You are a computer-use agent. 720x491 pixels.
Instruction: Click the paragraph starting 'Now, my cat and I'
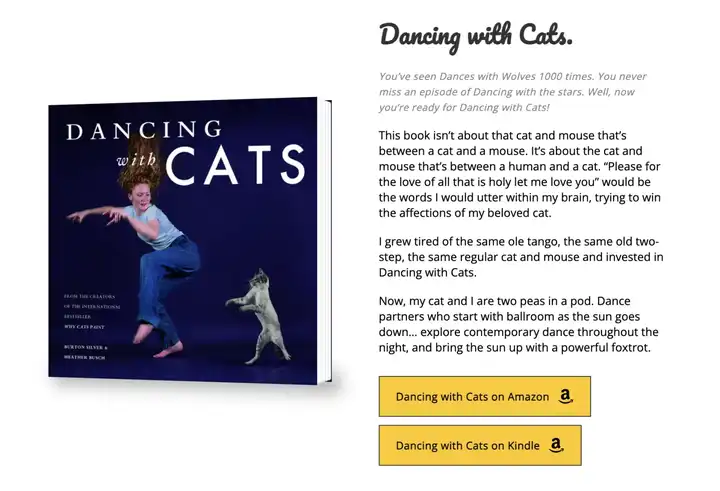[518, 324]
